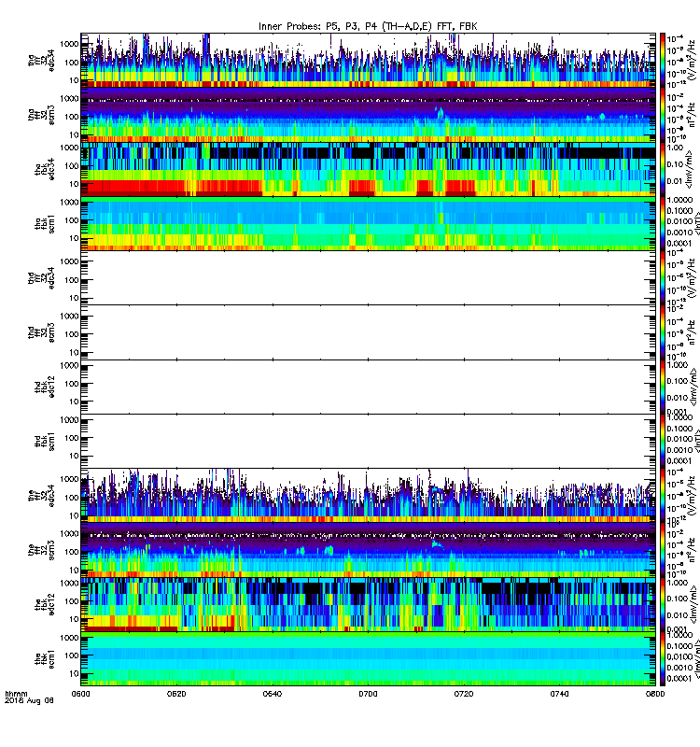Click the color bar beside the fff edc34
Screen dimensions: 700x747
point(663,495)
